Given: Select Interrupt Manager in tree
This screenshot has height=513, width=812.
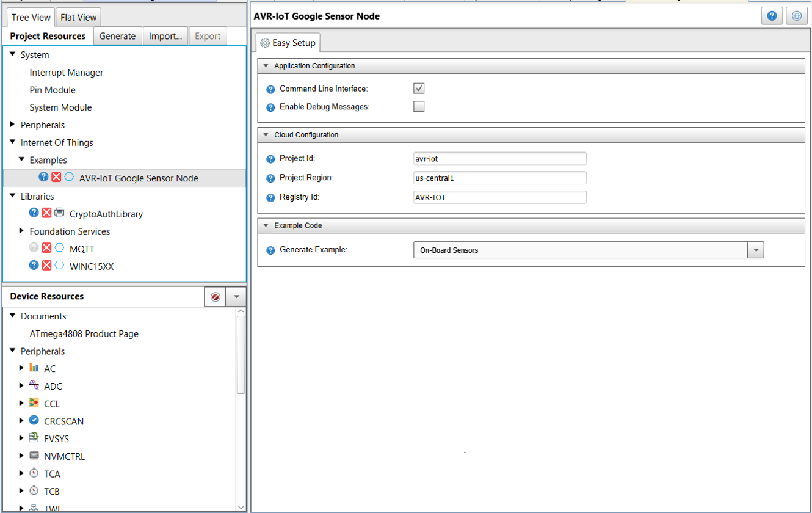Looking at the screenshot, I should tap(67, 72).
